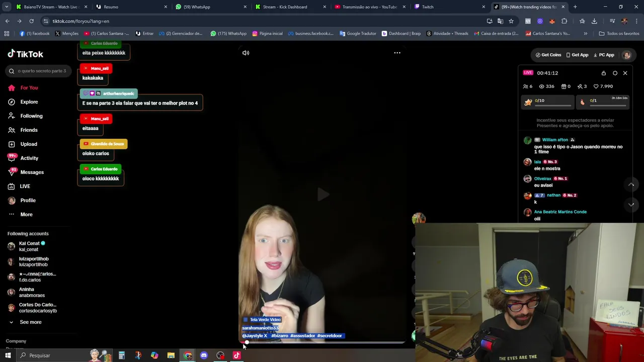Open the Windows Start menu
Screen dimensions: 644x362
(x=8, y=355)
